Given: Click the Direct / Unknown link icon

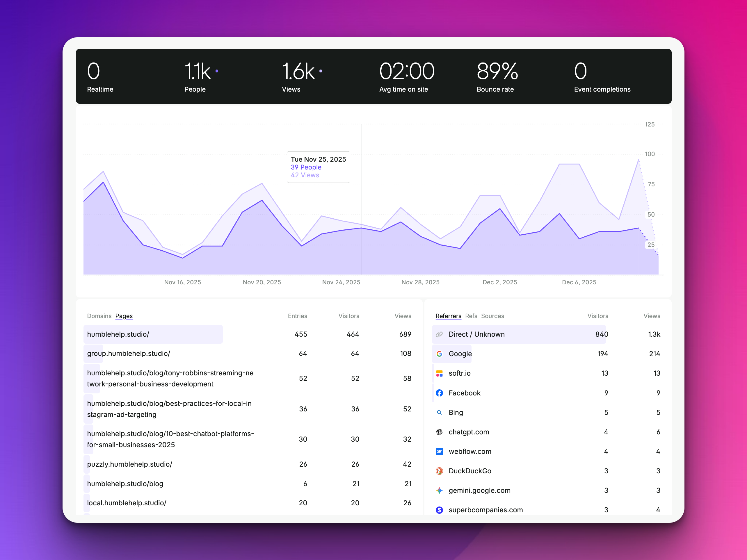Looking at the screenshot, I should 439,334.
